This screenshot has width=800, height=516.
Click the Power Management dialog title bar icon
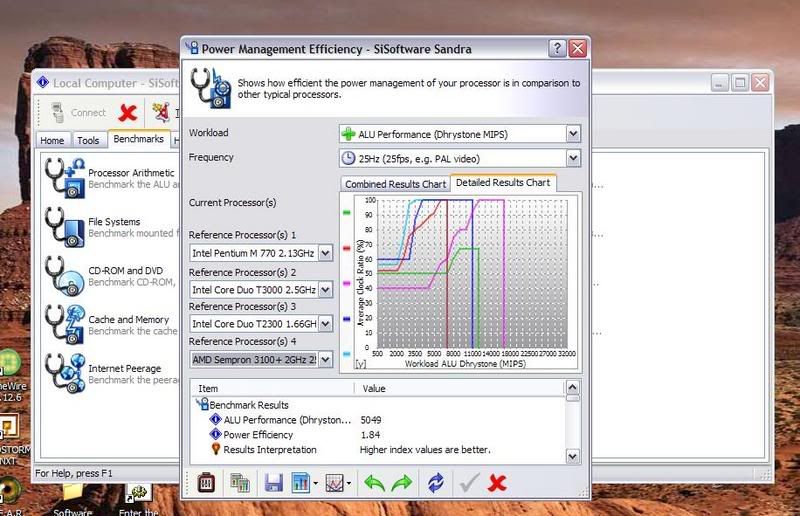coord(192,48)
